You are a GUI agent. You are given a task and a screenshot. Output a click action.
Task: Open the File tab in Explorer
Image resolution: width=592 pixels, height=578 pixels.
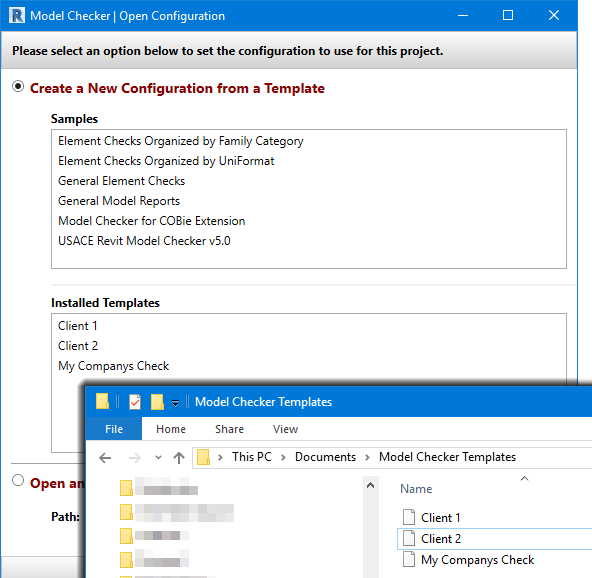114,429
